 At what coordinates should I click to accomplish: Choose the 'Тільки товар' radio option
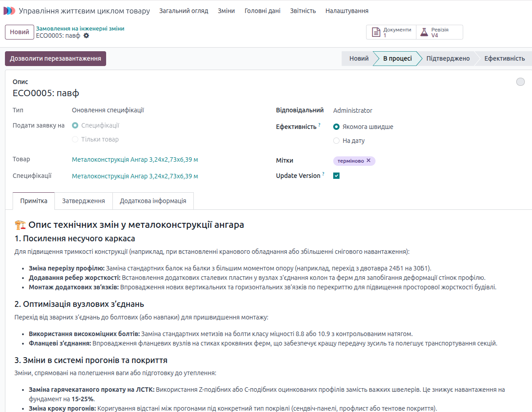coord(75,139)
